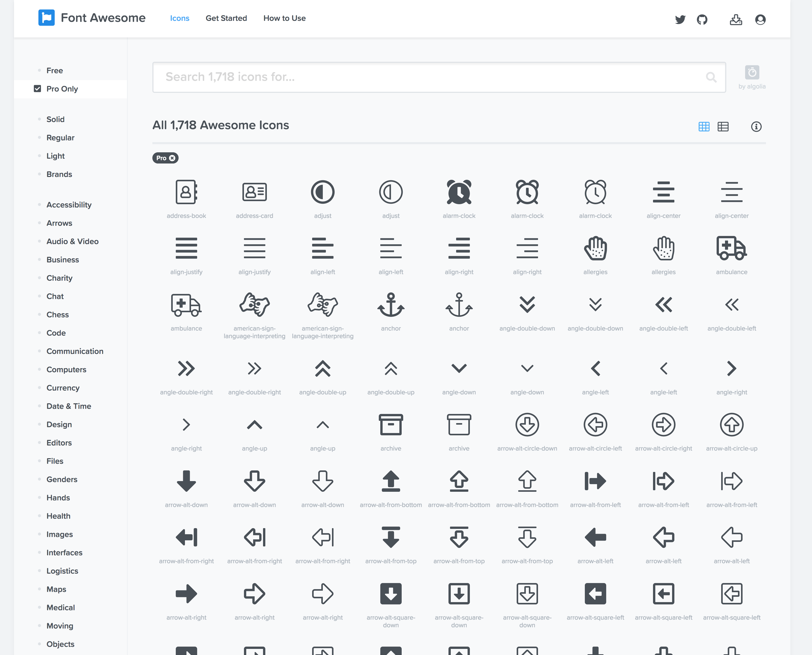Screen dimensions: 812x655
Task: Enable the Free filter
Action: (54, 70)
